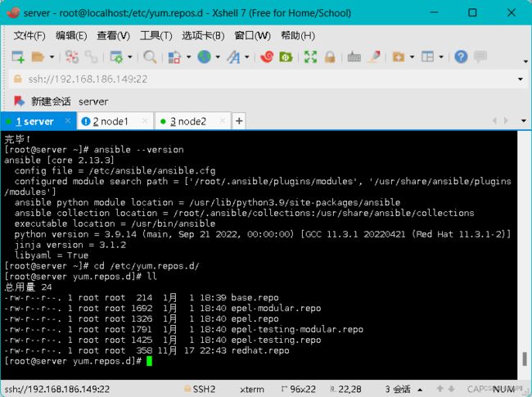Expand the Encoding globe dropdown arrow

click(218, 57)
